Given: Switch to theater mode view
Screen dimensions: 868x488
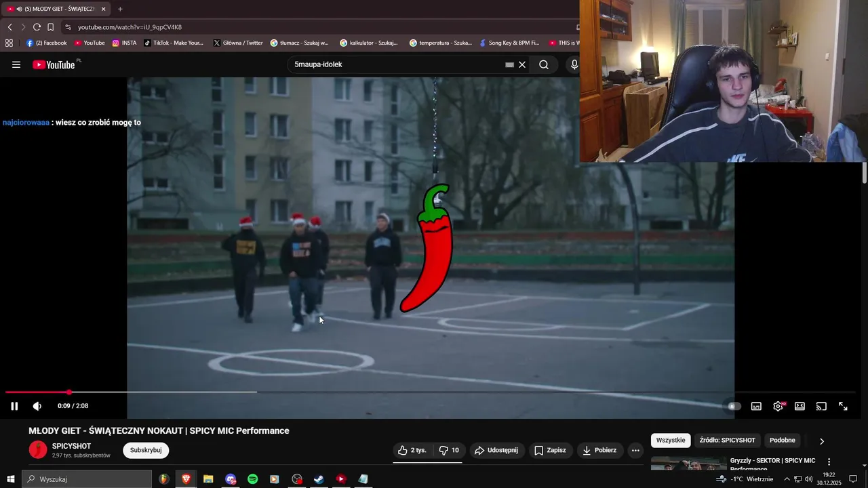Looking at the screenshot, I should click(800, 406).
